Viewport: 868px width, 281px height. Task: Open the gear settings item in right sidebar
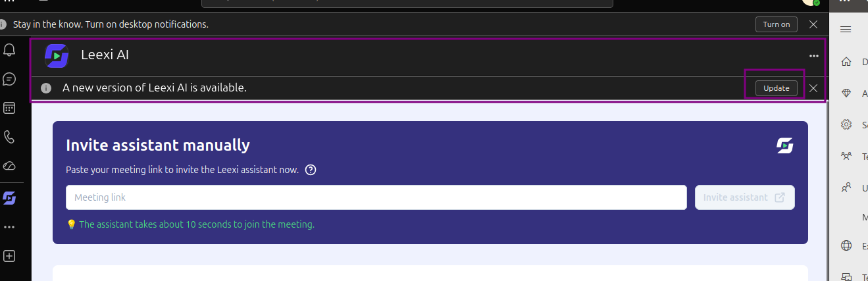(x=847, y=125)
